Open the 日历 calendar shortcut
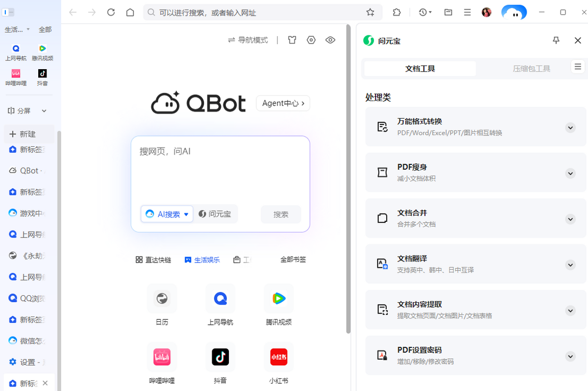Image resolution: width=588 pixels, height=391 pixels. [162, 298]
